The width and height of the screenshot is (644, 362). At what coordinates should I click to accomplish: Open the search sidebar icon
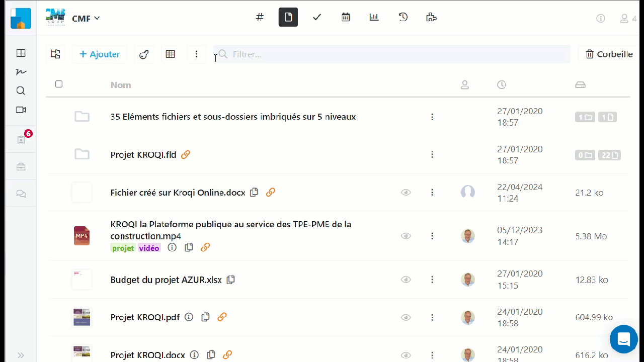click(21, 90)
